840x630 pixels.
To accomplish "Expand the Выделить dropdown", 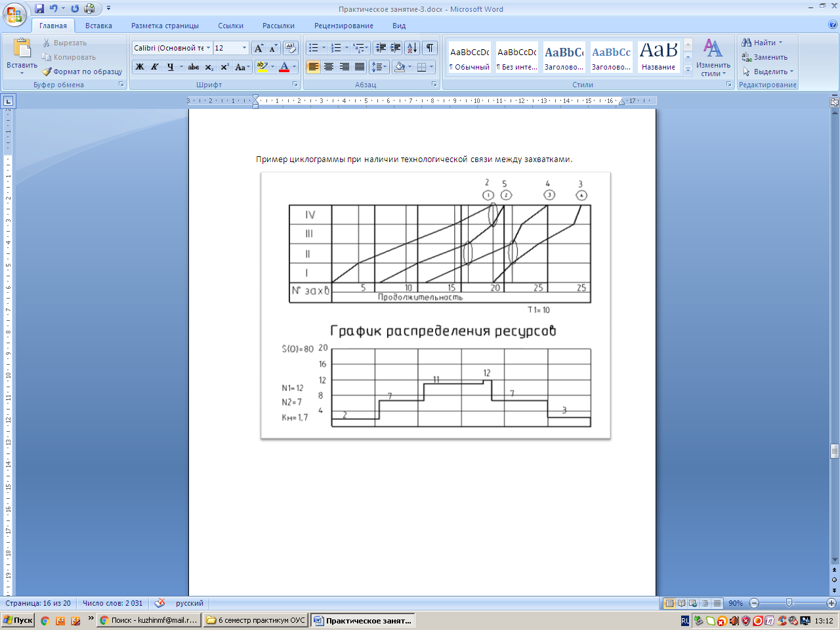I will (x=768, y=72).
